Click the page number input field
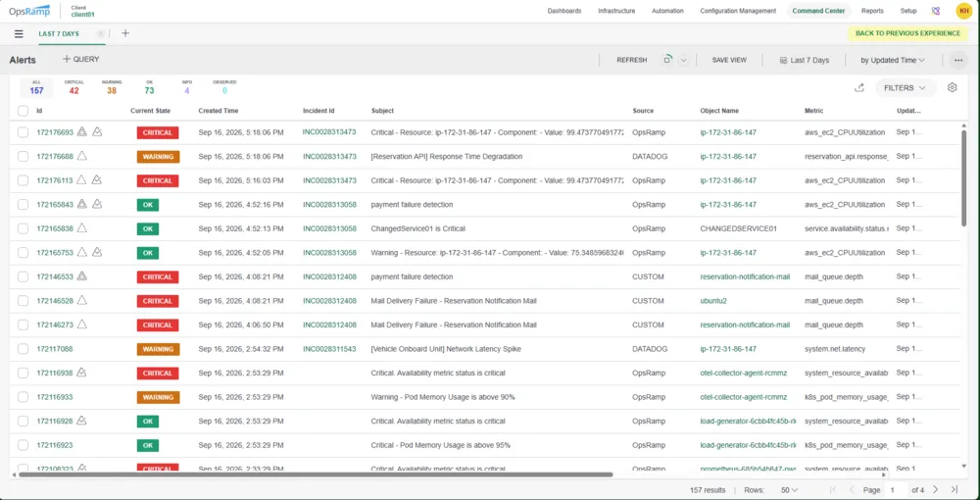The image size is (980, 500). 895,490
